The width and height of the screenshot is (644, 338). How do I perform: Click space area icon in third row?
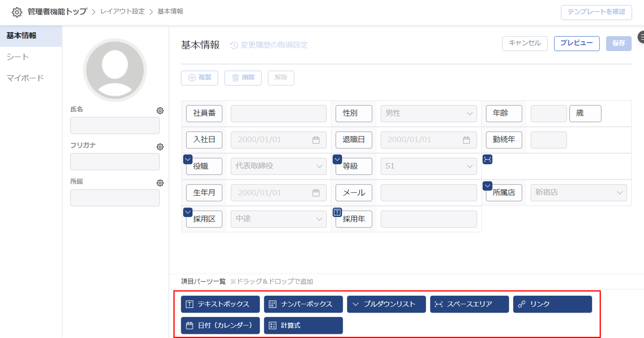coord(488,159)
